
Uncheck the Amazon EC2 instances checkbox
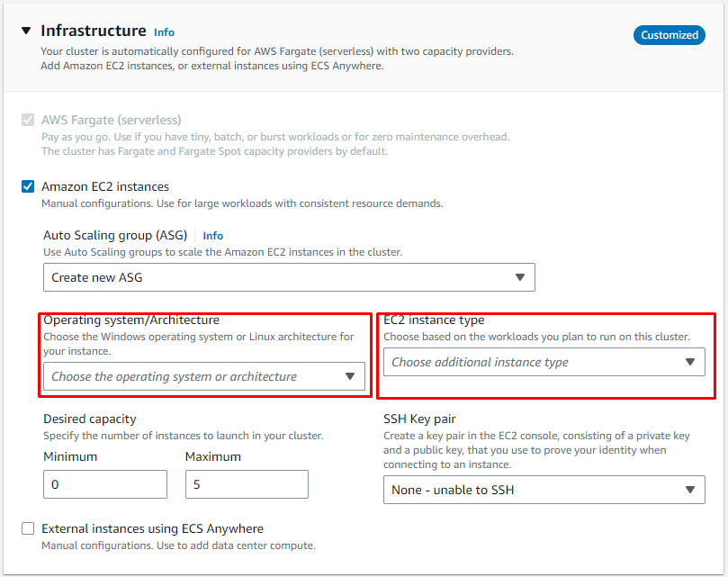point(27,186)
